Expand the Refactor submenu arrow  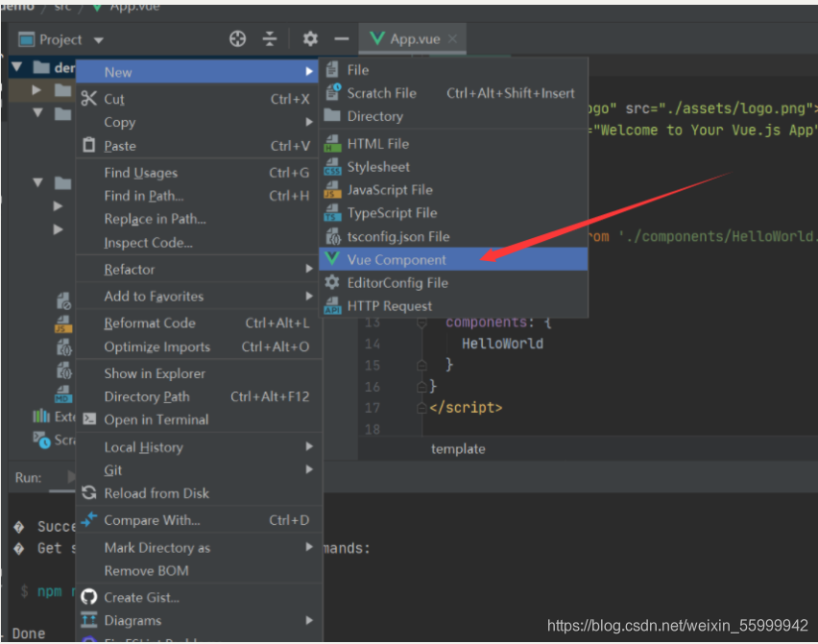pos(309,269)
